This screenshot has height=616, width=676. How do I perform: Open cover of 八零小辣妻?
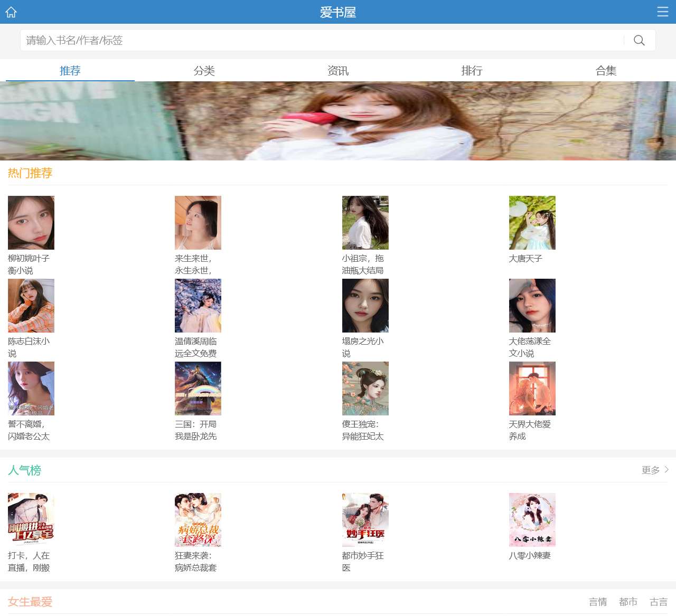click(532, 520)
